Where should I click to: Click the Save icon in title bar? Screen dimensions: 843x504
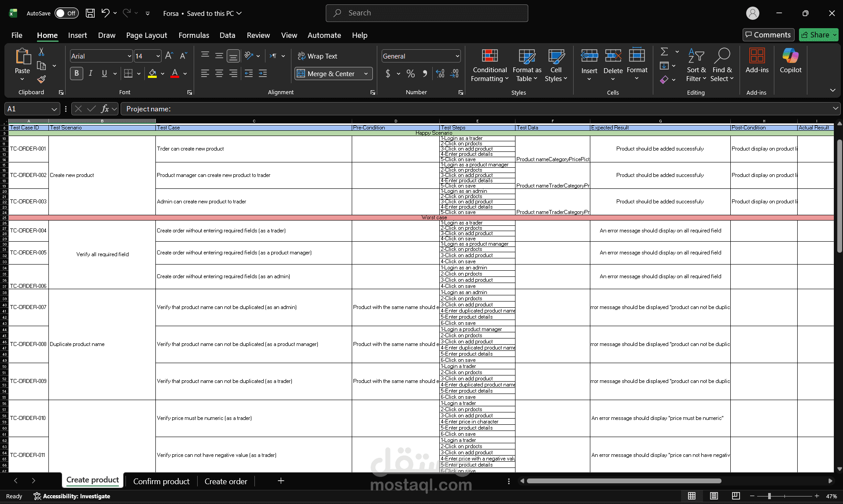point(90,13)
